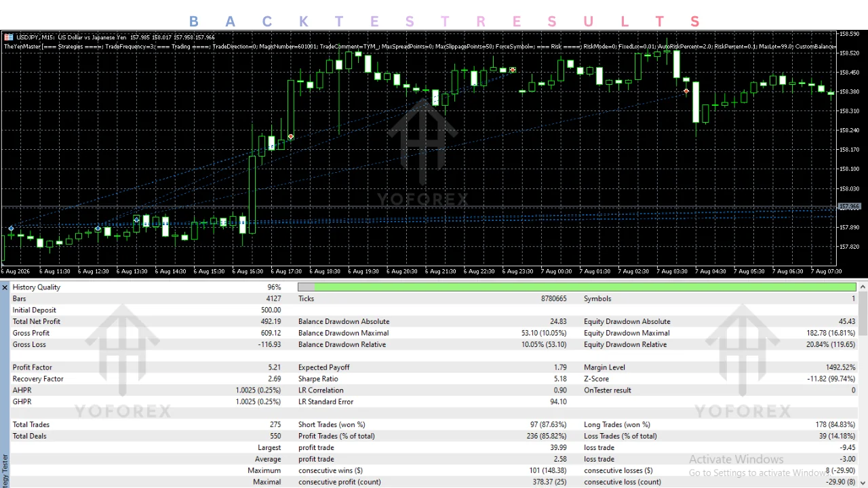The height and width of the screenshot is (488, 868).
Task: Select the red trade marker near 7 Aug 03:30
Action: [686, 91]
